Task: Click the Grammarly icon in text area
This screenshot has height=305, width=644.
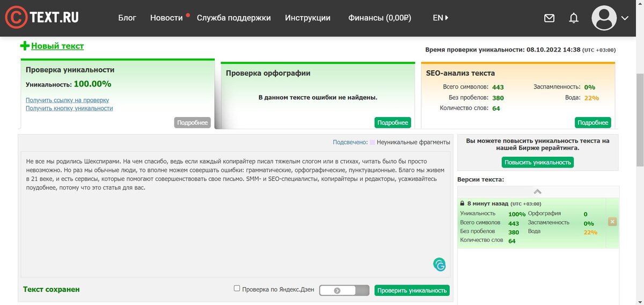Action: [440, 264]
